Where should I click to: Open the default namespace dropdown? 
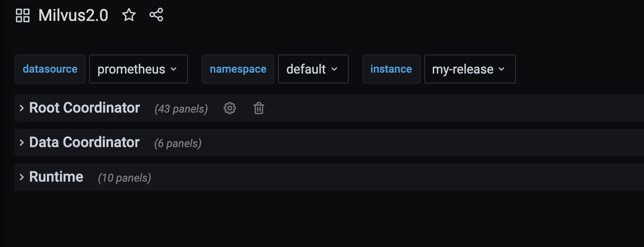pos(313,69)
